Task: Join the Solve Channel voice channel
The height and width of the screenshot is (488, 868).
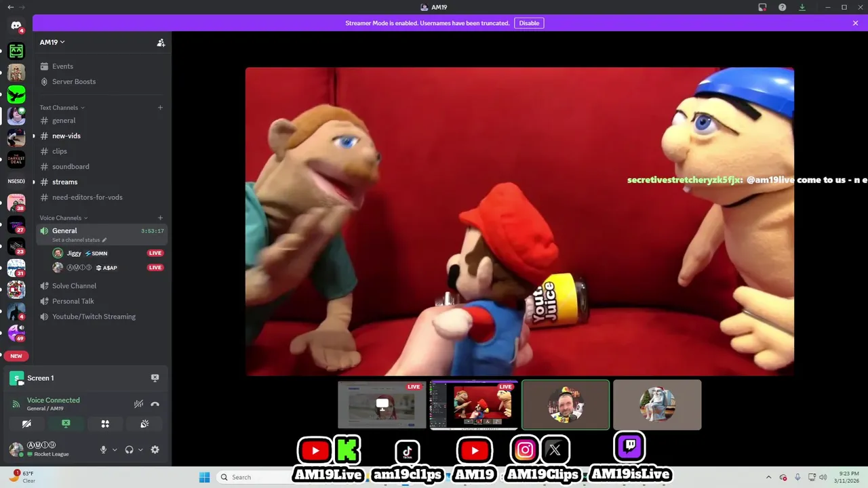Action: coord(102,286)
